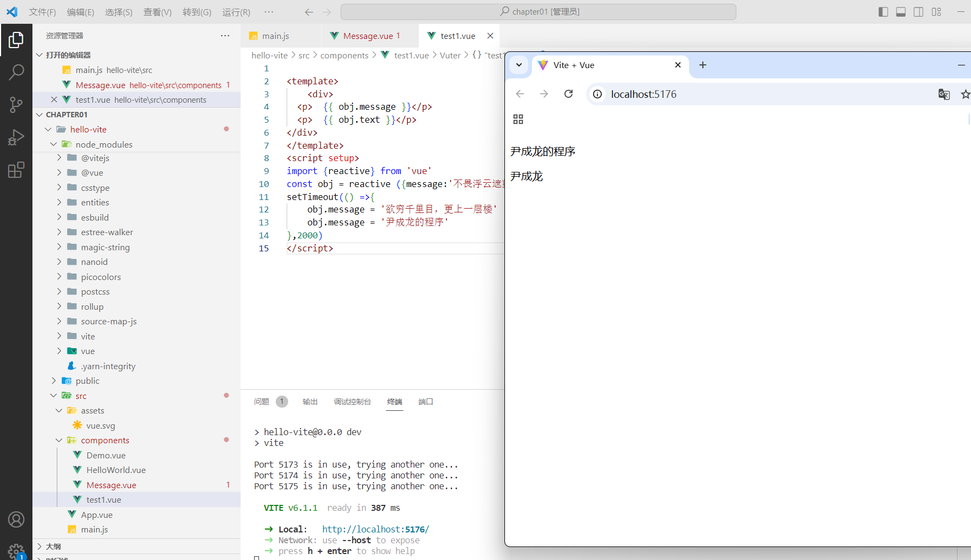The width and height of the screenshot is (971, 560).
Task: Click browser forward arrow
Action: tap(544, 94)
